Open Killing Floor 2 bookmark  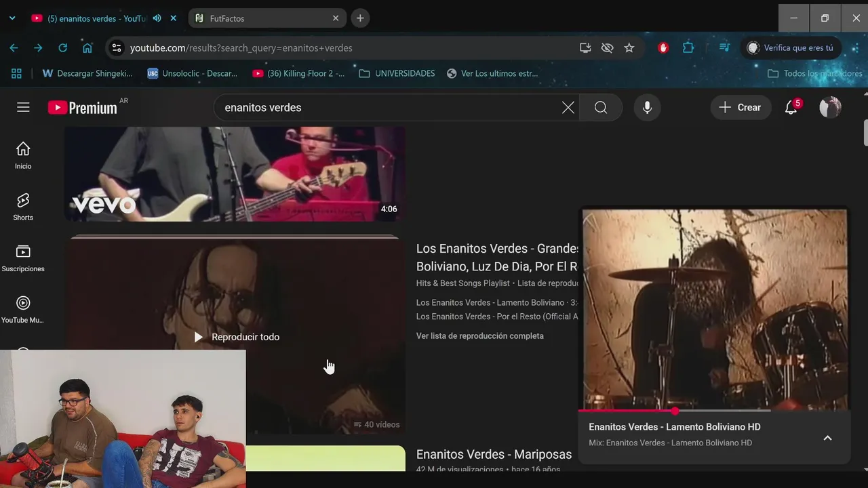point(298,73)
